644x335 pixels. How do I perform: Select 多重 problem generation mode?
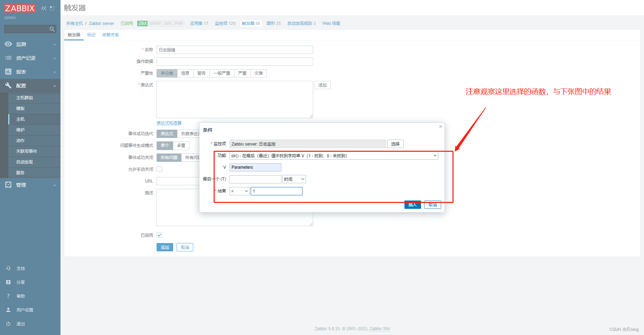point(181,146)
